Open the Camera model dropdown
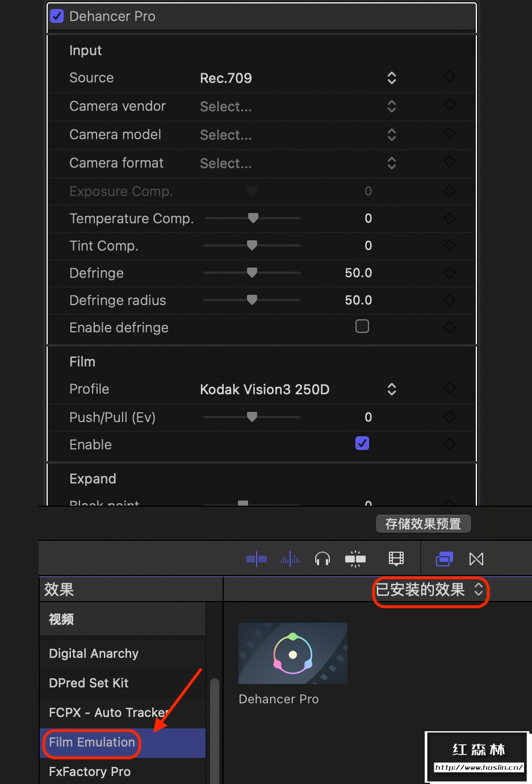This screenshot has width=532, height=784. tap(298, 135)
